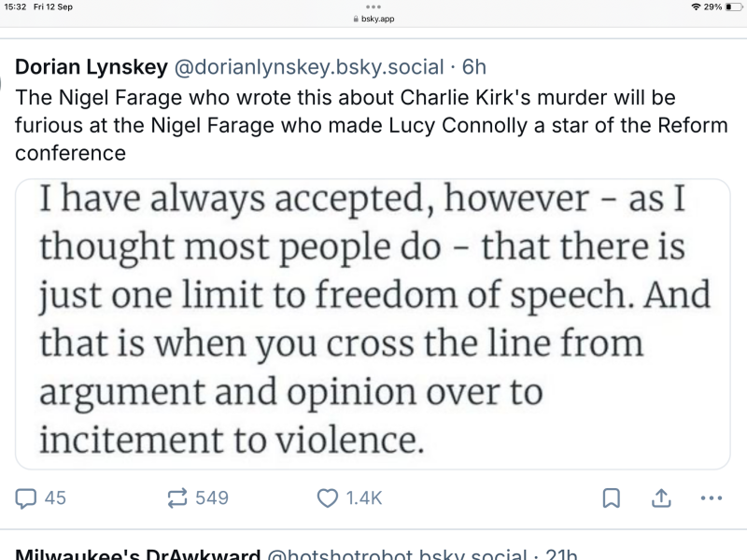
Task: Open the post's 6h timestamp link
Action: [474, 67]
